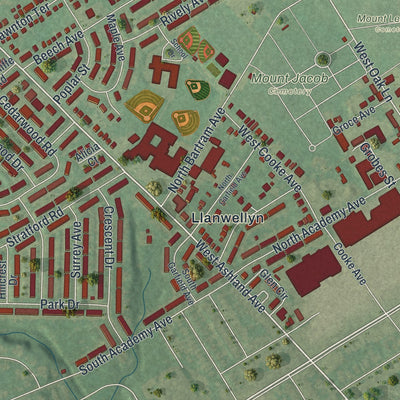The image size is (400, 400).
Task: Click the Cedarwood Rd label
Action: (28, 127)
